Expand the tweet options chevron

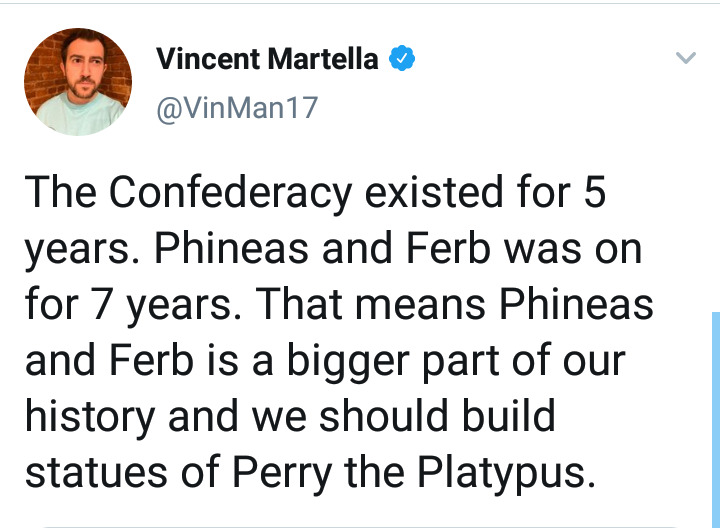point(685,58)
